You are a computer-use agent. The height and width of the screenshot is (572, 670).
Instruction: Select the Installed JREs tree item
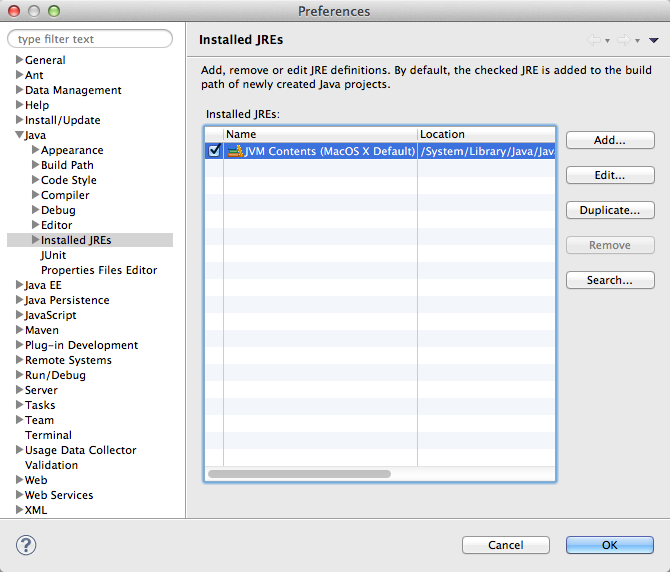click(x=76, y=240)
